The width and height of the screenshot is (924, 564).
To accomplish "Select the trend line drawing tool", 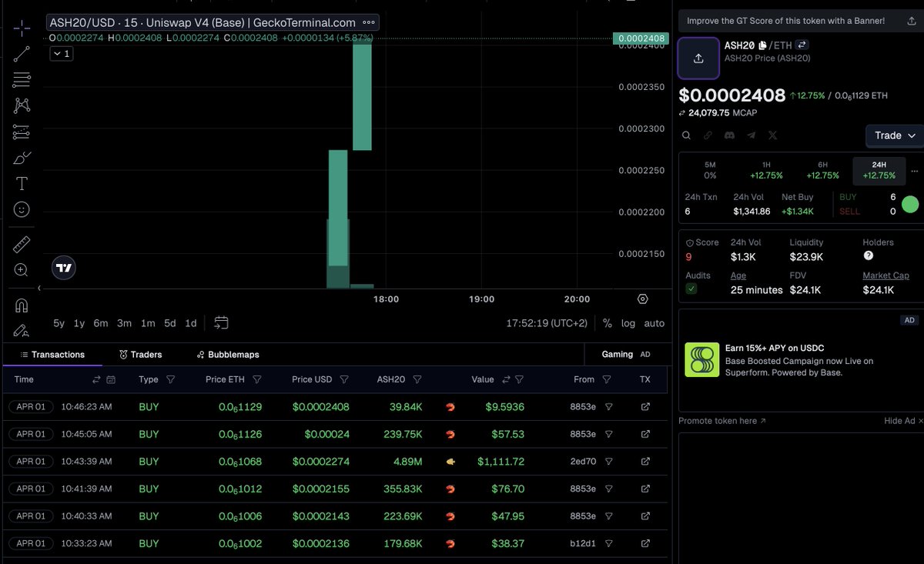I will [x=22, y=54].
